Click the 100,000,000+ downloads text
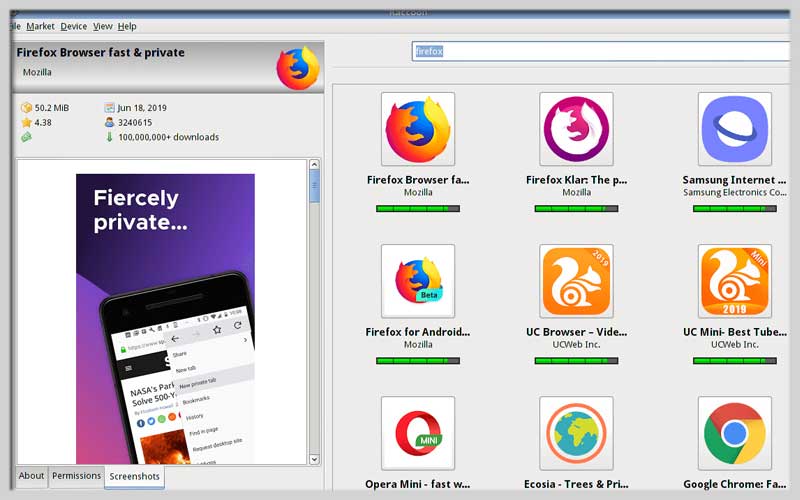 pyautogui.click(x=169, y=137)
